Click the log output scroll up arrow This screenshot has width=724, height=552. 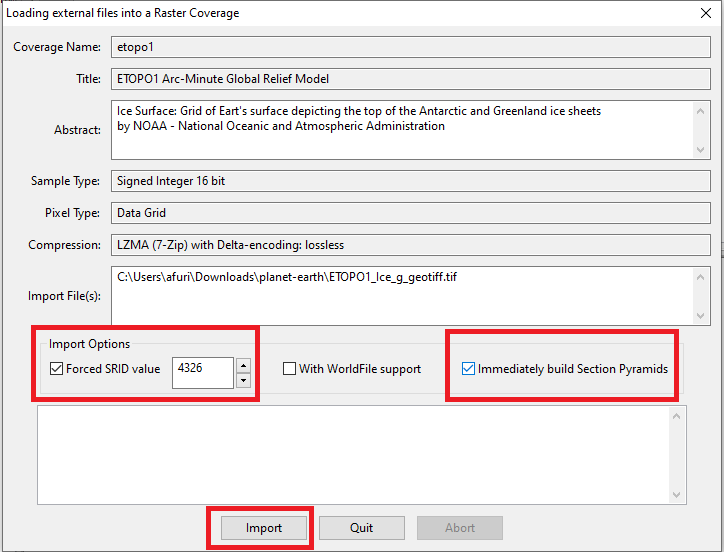click(676, 416)
